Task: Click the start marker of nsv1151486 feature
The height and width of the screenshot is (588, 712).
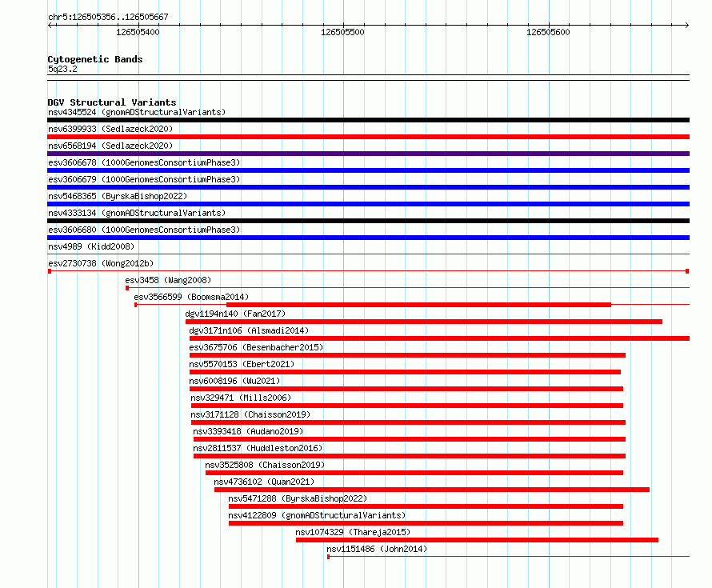Action: pos(328,557)
